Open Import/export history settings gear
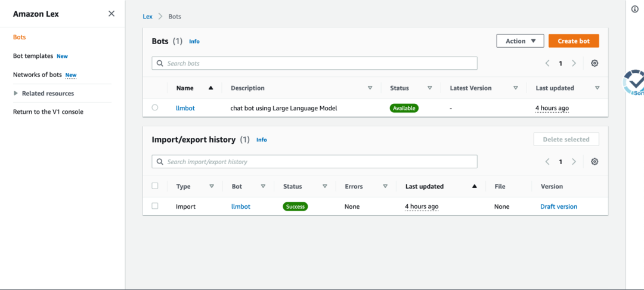 coord(595,162)
